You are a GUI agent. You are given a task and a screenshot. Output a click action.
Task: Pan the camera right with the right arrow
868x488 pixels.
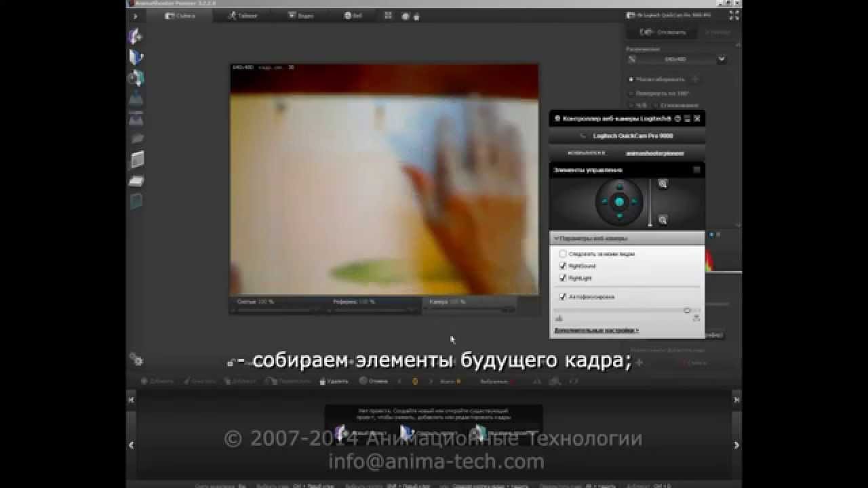pos(635,202)
